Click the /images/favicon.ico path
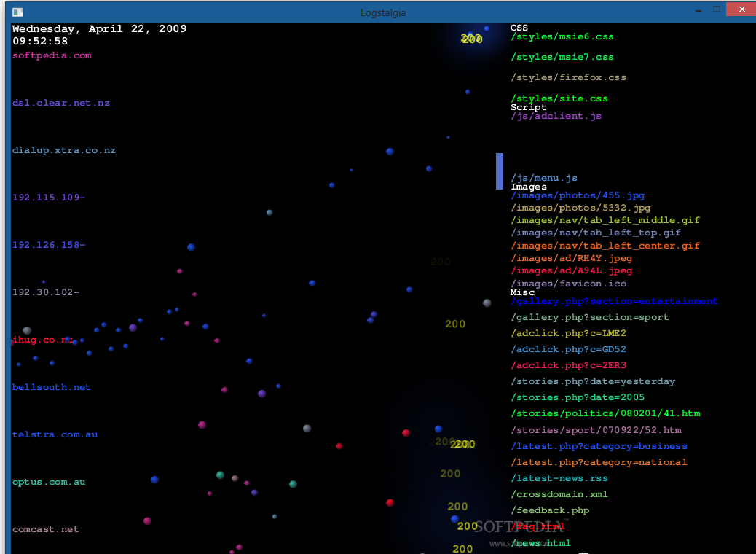This screenshot has width=756, height=554. (x=568, y=284)
